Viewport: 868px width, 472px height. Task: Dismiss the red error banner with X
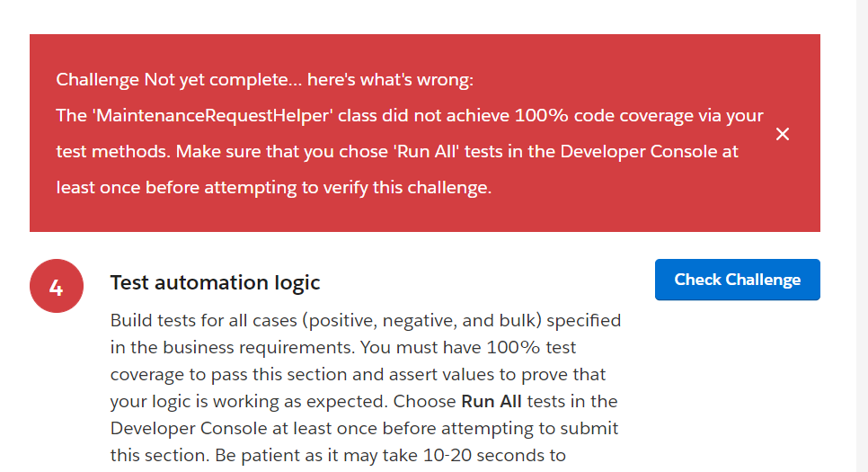[x=783, y=134]
